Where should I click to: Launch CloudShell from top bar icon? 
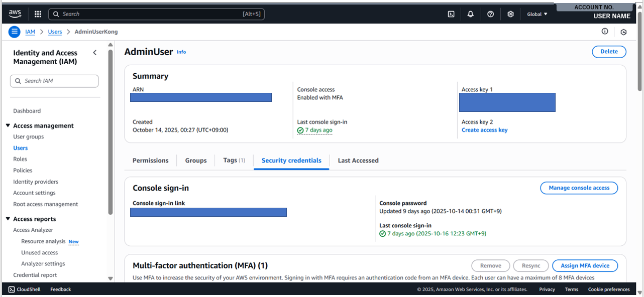tap(451, 14)
